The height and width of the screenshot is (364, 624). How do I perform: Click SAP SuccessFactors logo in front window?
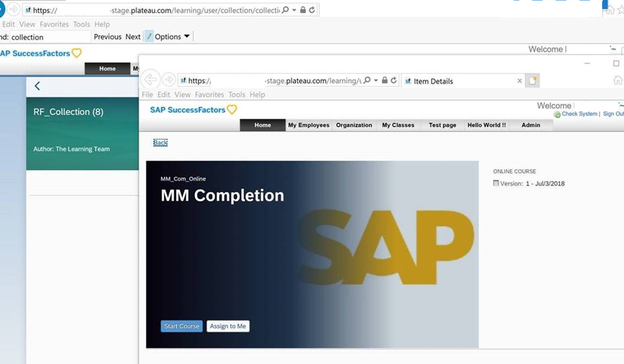pyautogui.click(x=193, y=110)
